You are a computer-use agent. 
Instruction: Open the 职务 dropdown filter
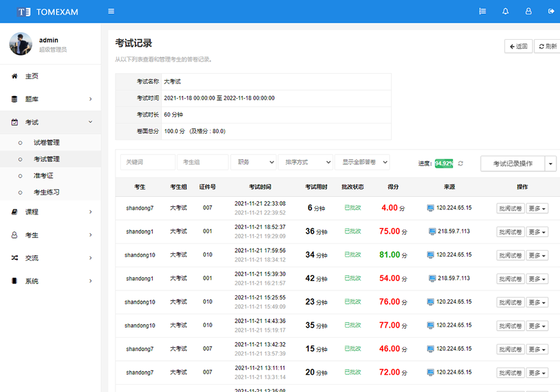[x=253, y=162]
